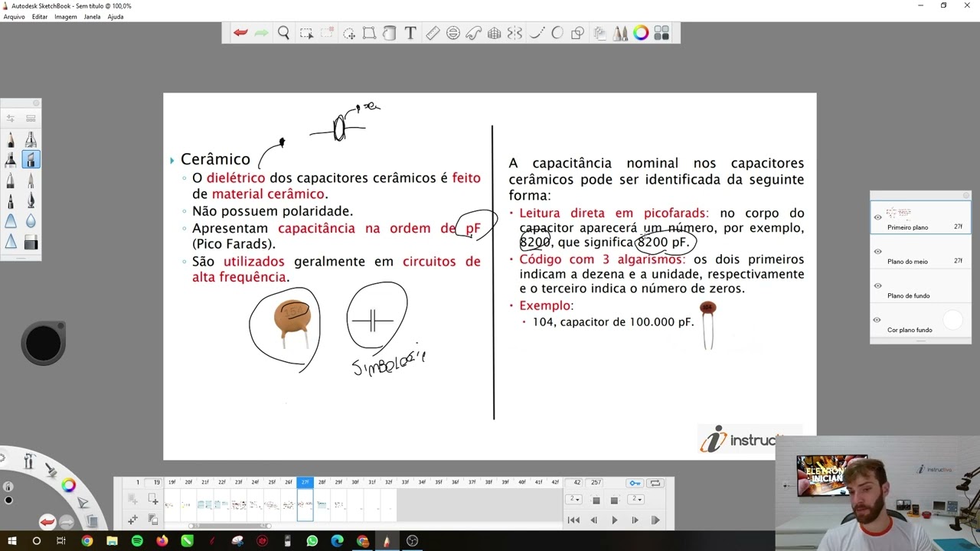Select the highlighted Chisel Tip brush
Viewport: 980px width, 551px height.
point(31,160)
